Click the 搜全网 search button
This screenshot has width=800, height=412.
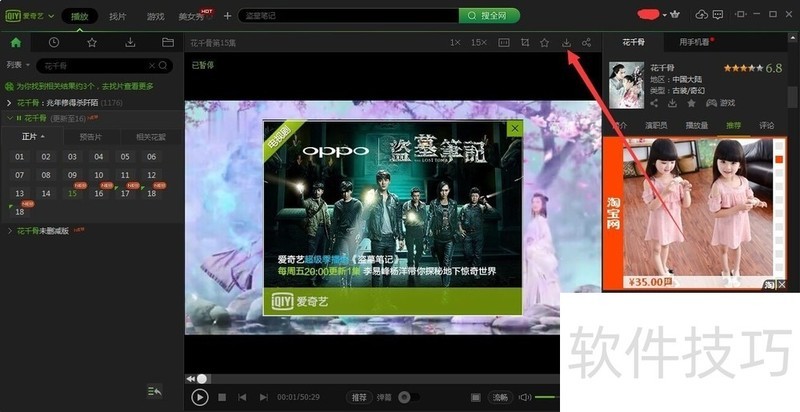pyautogui.click(x=489, y=16)
